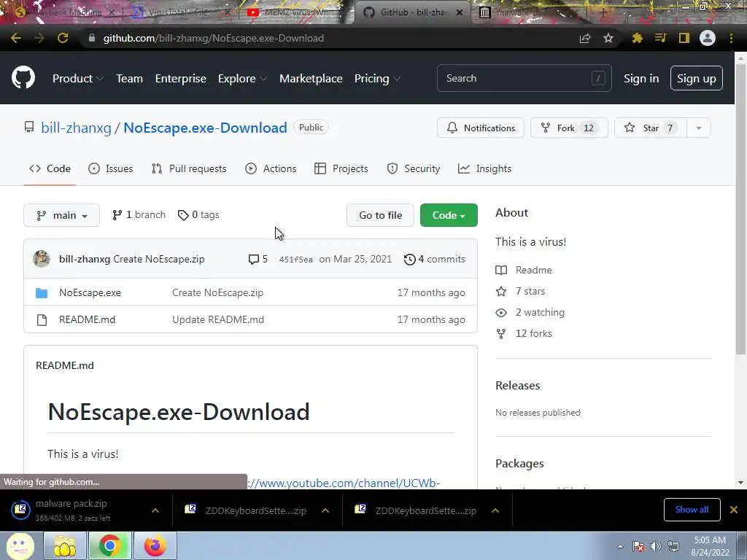Star the repository
The image size is (747, 560).
pos(650,128)
